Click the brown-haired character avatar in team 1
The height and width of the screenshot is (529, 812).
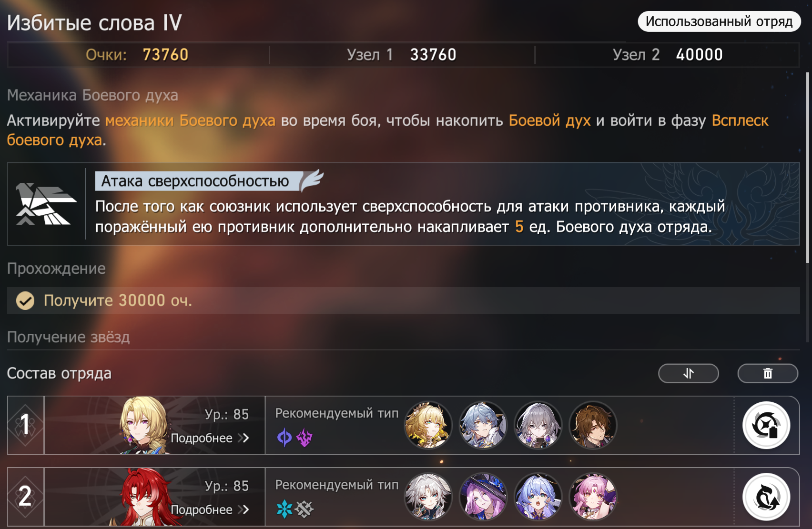coord(593,425)
